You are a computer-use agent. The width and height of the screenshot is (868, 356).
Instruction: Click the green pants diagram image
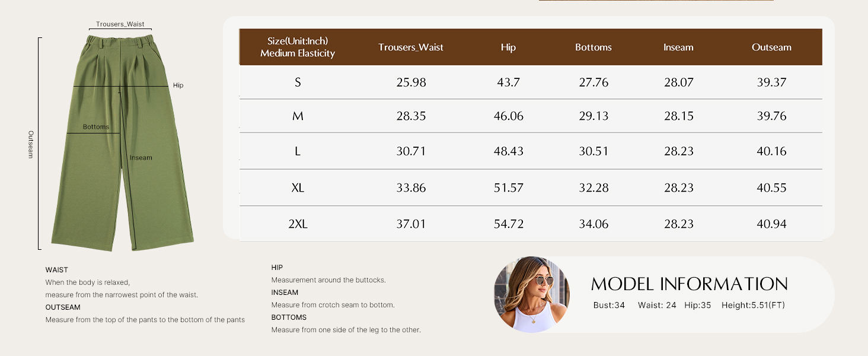123,143
